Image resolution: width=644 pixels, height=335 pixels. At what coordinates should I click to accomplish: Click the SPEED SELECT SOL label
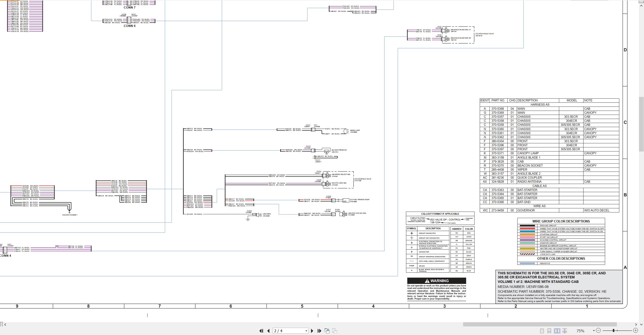pyautogui.click(x=341, y=174)
